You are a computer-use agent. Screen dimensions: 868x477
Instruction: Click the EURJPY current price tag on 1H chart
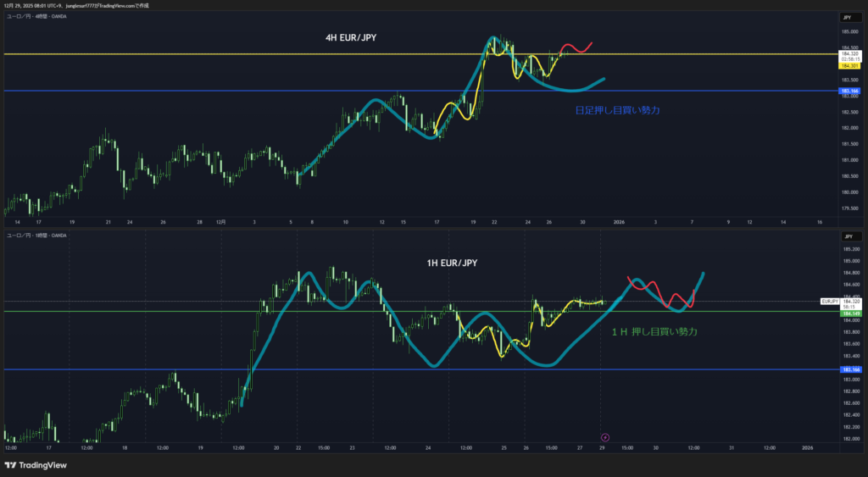pyautogui.click(x=831, y=302)
